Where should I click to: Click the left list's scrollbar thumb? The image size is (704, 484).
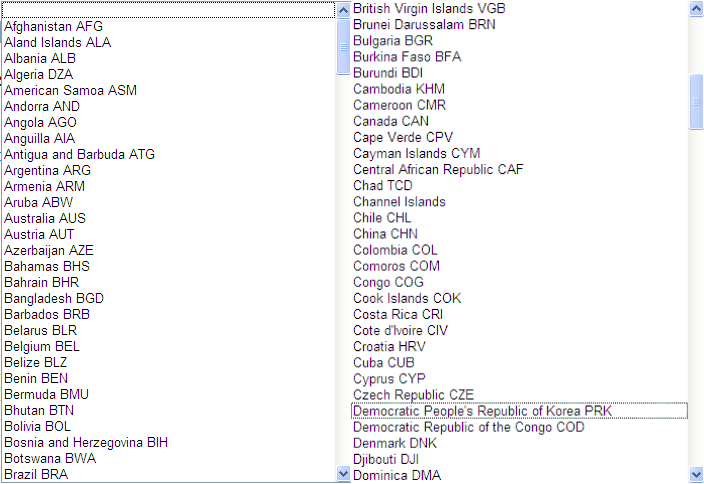(343, 47)
